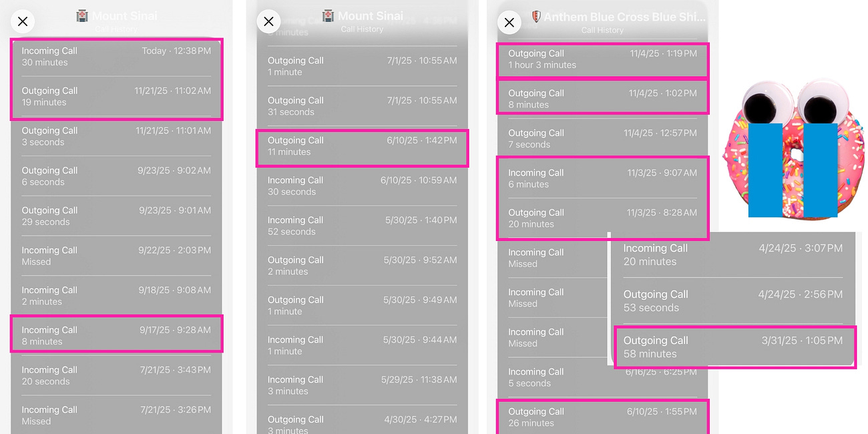Image resolution: width=868 pixels, height=434 pixels.
Task: Select Incoming Call 6/10/25 10:59 AM, 30 seconds
Action: click(x=363, y=186)
